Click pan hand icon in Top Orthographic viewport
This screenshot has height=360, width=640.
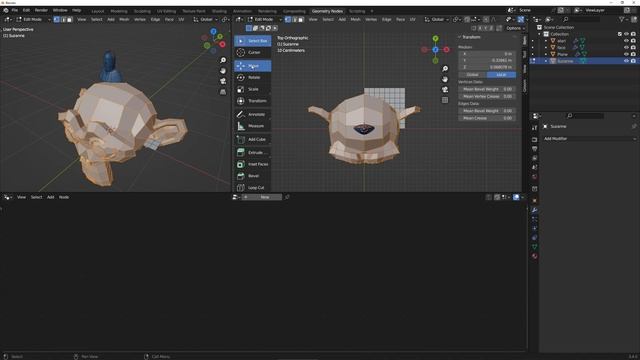[x=445, y=79]
